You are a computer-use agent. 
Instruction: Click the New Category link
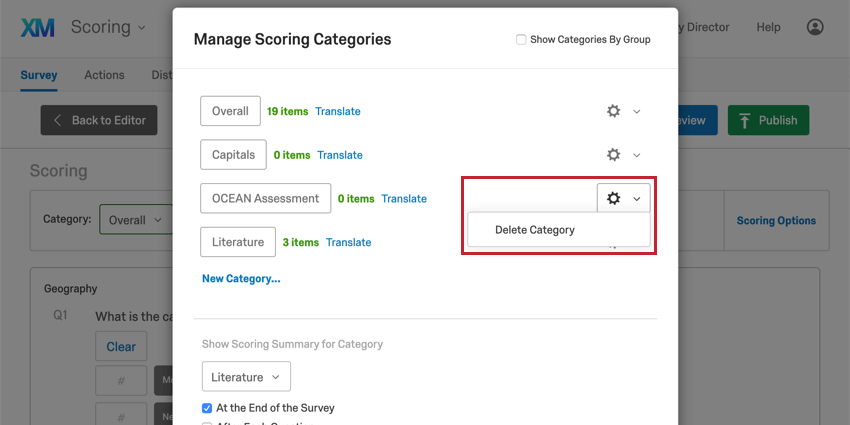coord(241,279)
